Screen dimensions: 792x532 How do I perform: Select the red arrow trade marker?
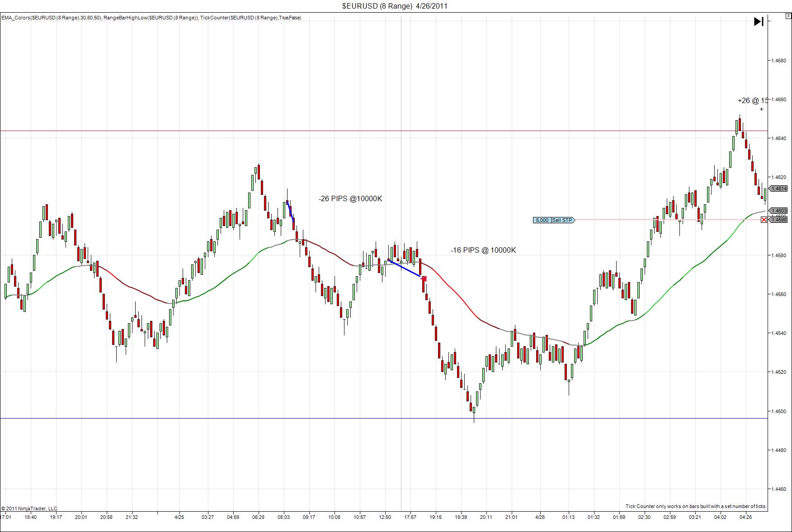[x=424, y=279]
